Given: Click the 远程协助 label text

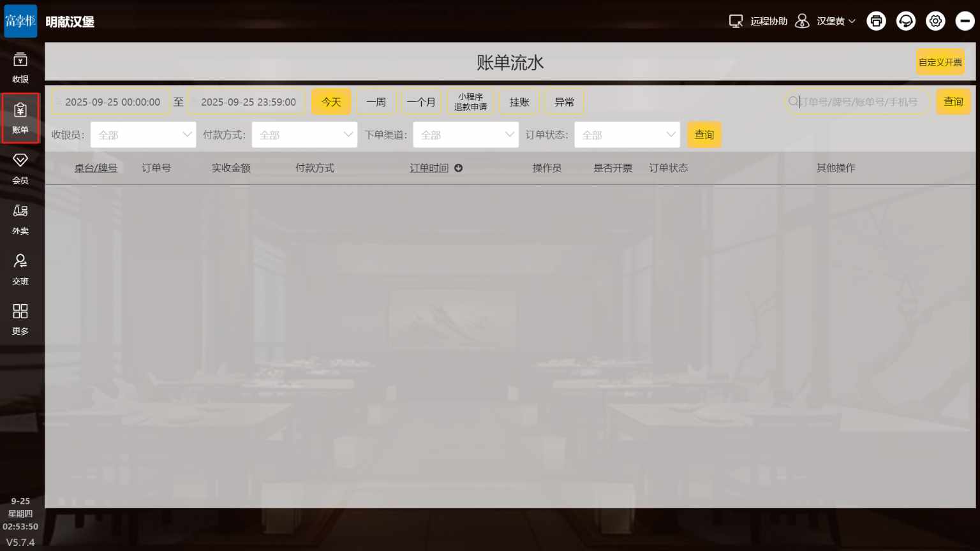Looking at the screenshot, I should point(769,21).
